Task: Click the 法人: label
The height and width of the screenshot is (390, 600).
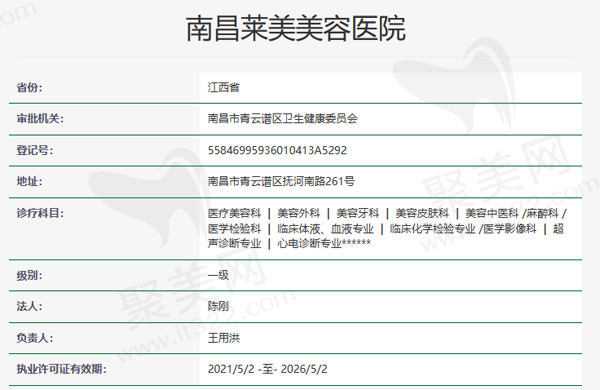Action: click(29, 306)
